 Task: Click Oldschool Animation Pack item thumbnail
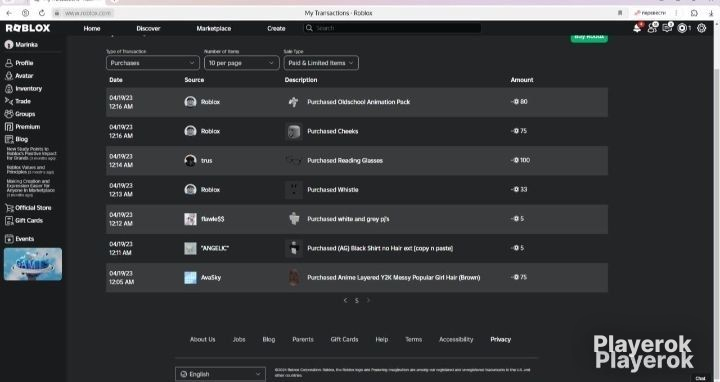(294, 102)
